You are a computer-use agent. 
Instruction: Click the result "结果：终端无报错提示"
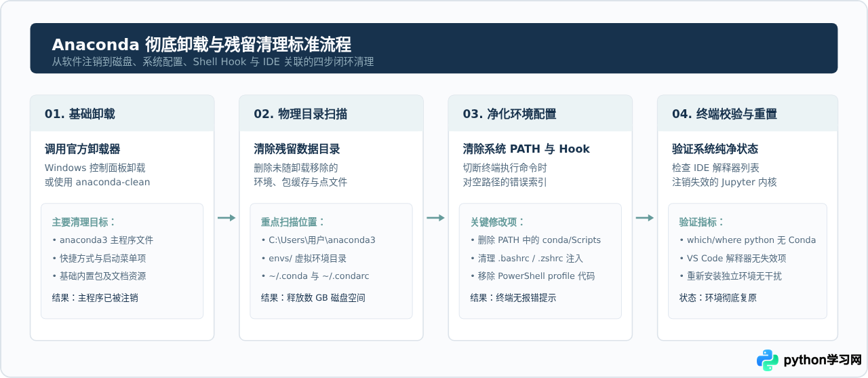point(513,298)
